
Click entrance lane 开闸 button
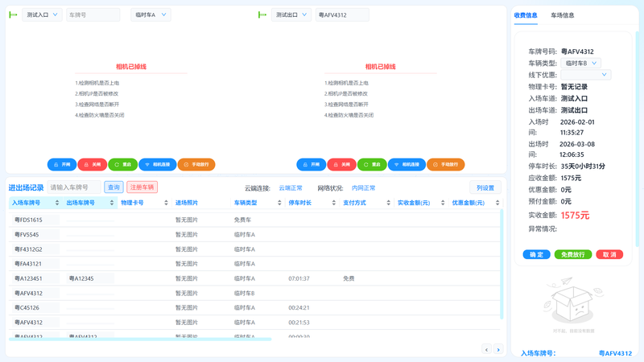point(62,165)
